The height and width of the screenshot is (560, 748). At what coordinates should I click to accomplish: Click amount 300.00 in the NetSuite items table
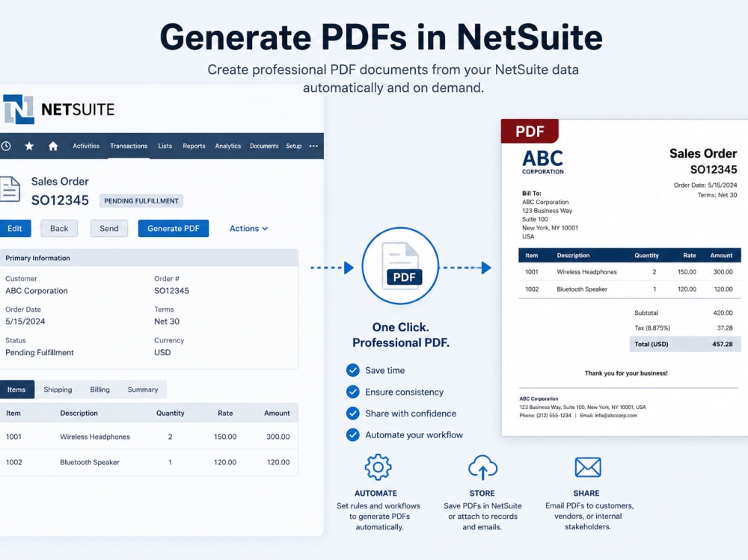278,437
